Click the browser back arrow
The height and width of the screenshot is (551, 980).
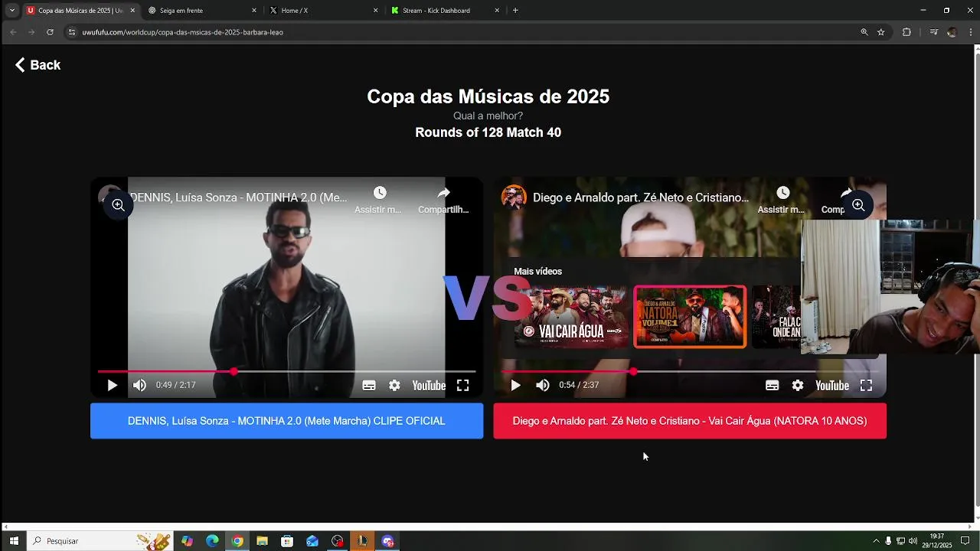coord(13,32)
